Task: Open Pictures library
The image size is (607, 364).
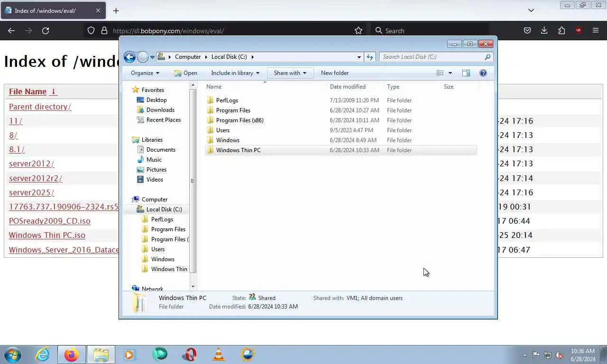Action: click(x=156, y=170)
